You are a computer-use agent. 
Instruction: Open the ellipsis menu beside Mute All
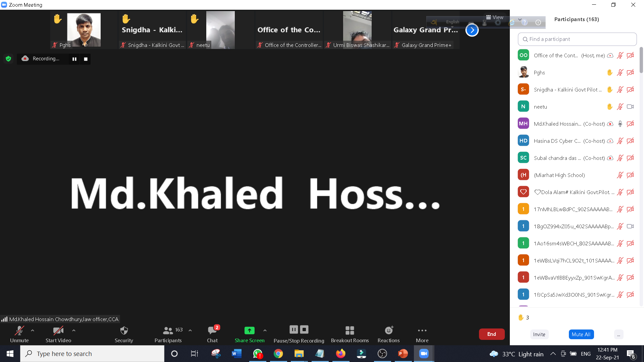click(619, 335)
